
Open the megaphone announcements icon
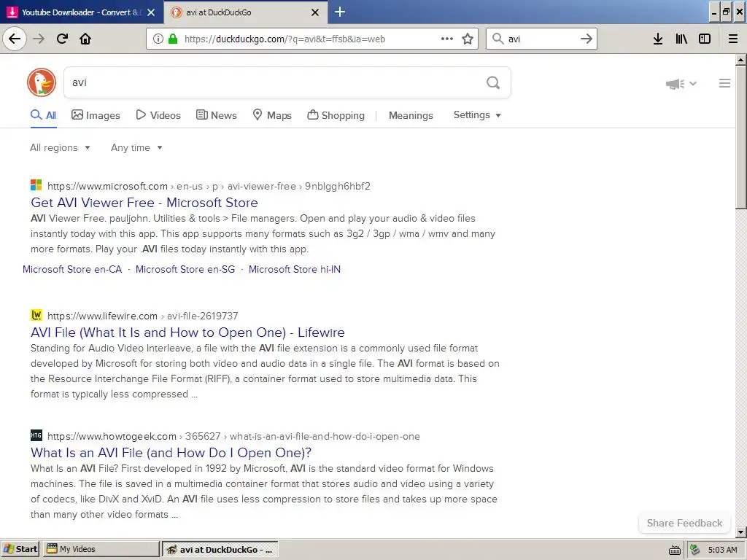coord(675,84)
